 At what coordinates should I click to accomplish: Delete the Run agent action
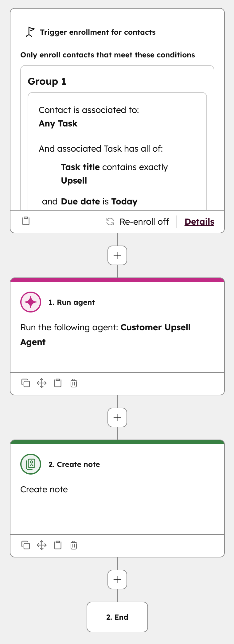(73, 383)
